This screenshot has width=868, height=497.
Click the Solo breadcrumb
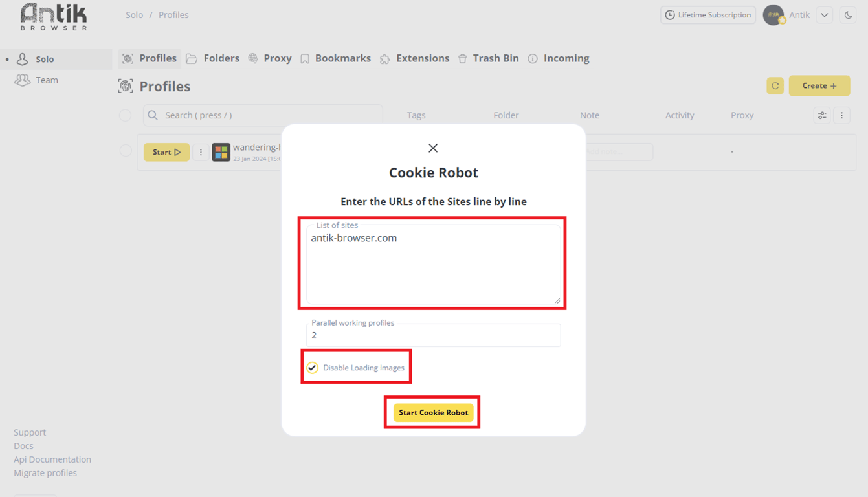[135, 15]
